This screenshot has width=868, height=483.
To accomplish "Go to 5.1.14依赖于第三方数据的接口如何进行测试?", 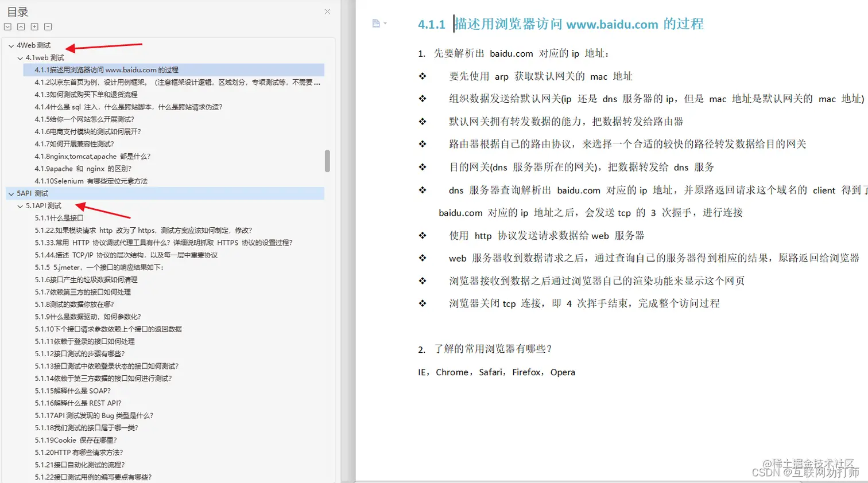I will pos(103,379).
